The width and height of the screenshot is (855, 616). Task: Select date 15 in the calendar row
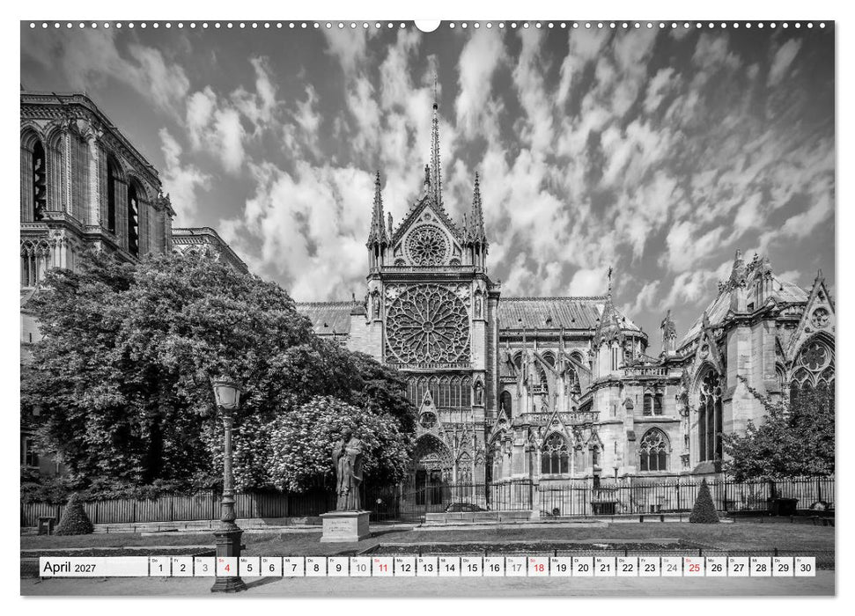click(472, 567)
